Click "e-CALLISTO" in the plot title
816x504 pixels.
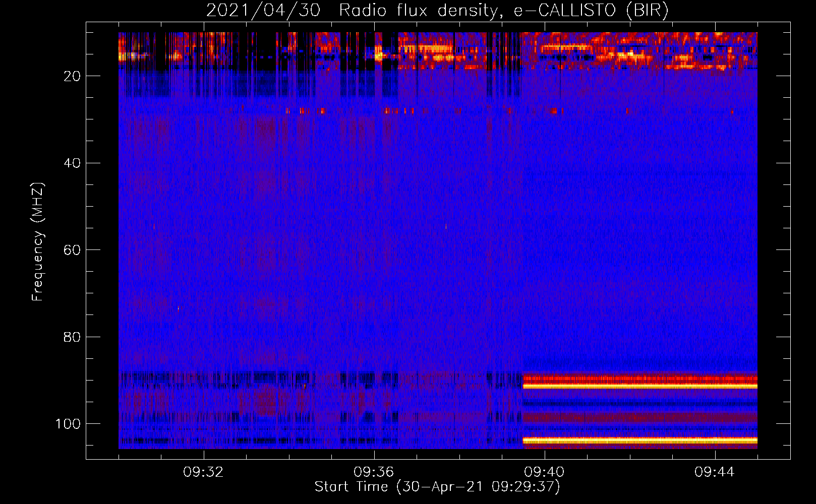tap(565, 11)
